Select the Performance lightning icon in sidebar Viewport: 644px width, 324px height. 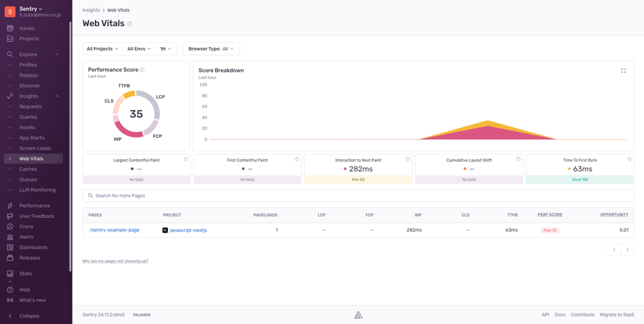tap(9, 205)
